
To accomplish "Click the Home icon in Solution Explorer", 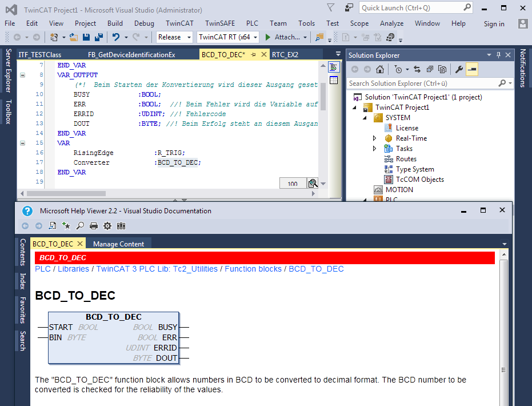I will [x=380, y=70].
